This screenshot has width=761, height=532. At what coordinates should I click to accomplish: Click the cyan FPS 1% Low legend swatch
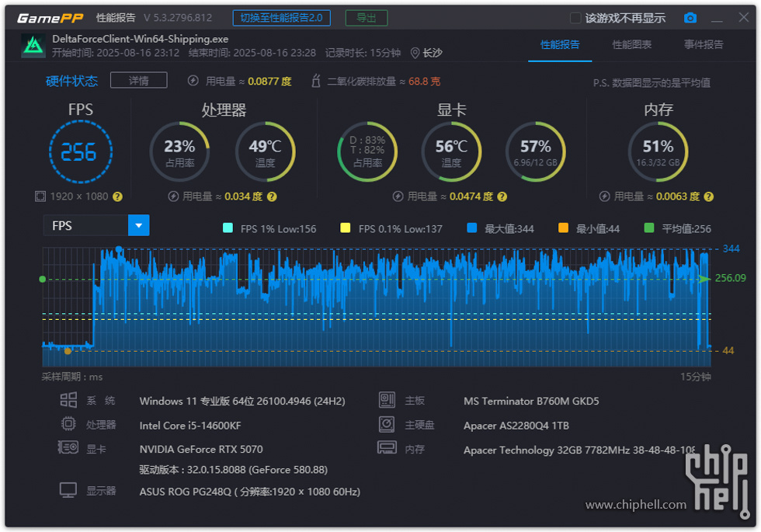point(228,228)
